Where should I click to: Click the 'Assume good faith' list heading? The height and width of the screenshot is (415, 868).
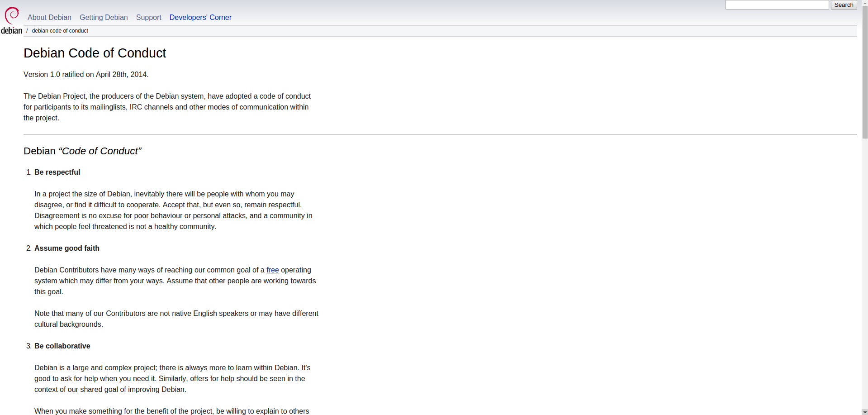coord(66,248)
